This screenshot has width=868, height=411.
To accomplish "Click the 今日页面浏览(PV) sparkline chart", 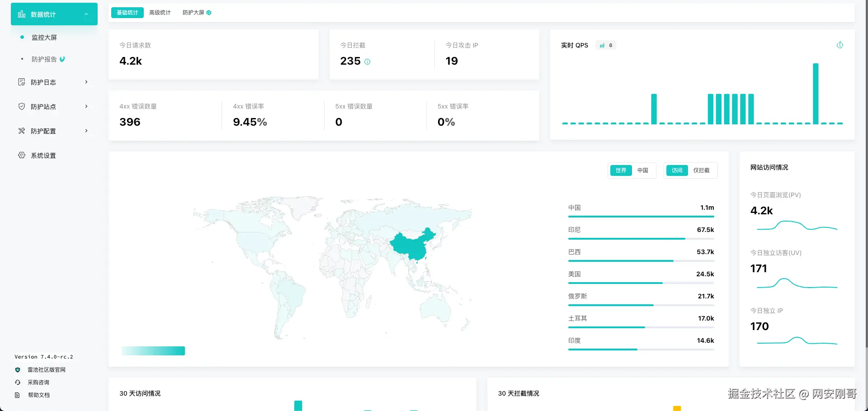I will (x=797, y=225).
